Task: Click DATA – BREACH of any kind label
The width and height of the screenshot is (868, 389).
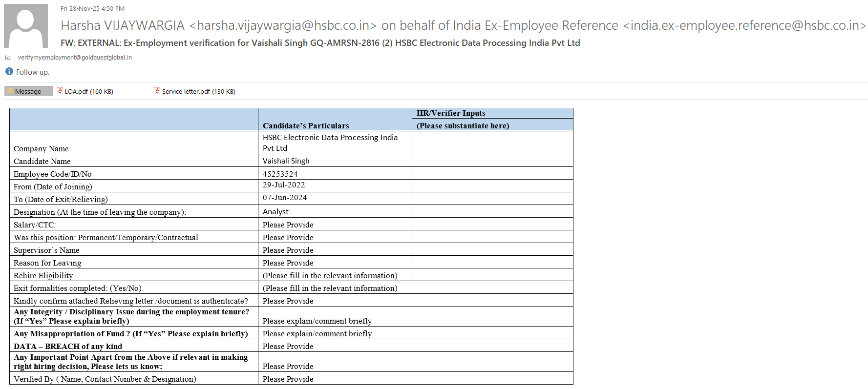Action: (x=68, y=347)
